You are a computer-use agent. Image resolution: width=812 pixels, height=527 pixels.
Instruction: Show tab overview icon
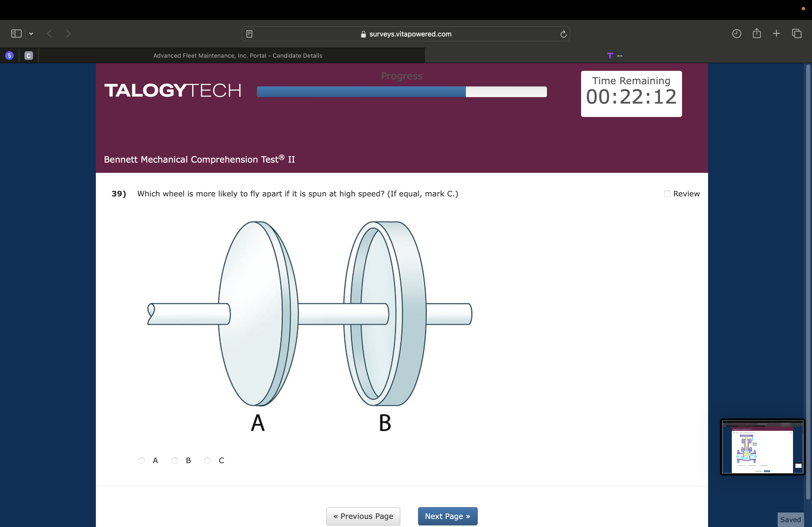tap(796, 33)
